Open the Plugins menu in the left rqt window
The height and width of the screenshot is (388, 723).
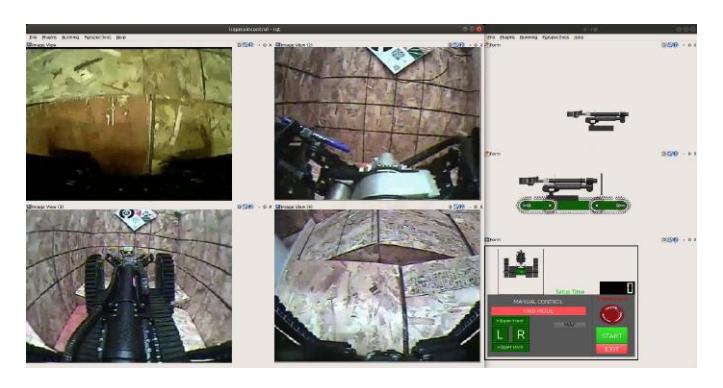pos(49,37)
